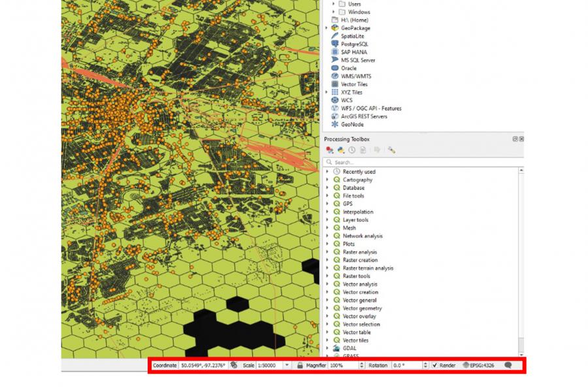
Task: Expand the XYZ Tiles tree entry
Action: pyautogui.click(x=326, y=92)
